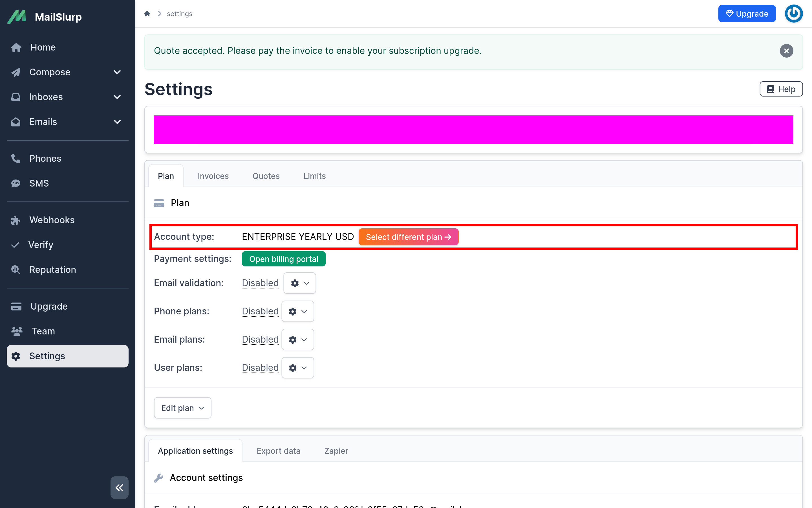Open SMS in the sidebar

[x=67, y=183]
